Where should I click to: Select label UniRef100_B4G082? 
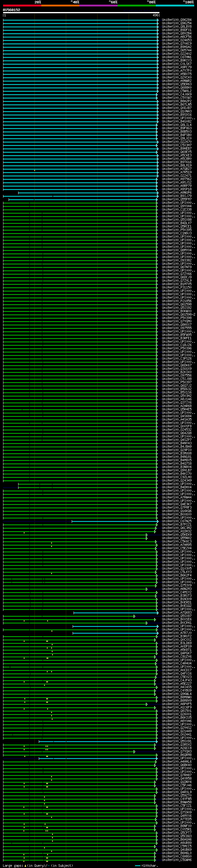(x=176, y=122)
